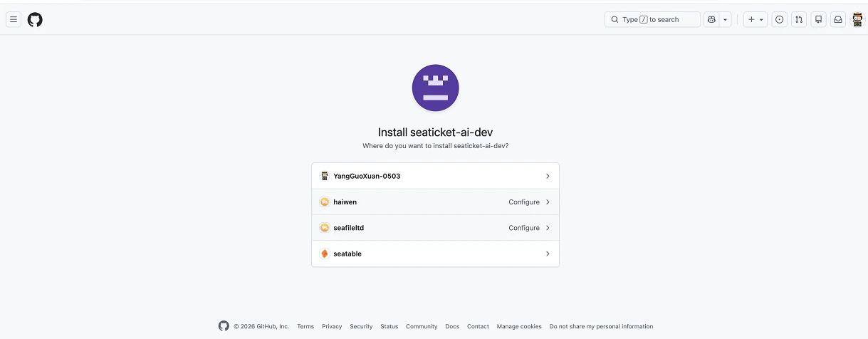Open the Security footer link

pyautogui.click(x=361, y=326)
